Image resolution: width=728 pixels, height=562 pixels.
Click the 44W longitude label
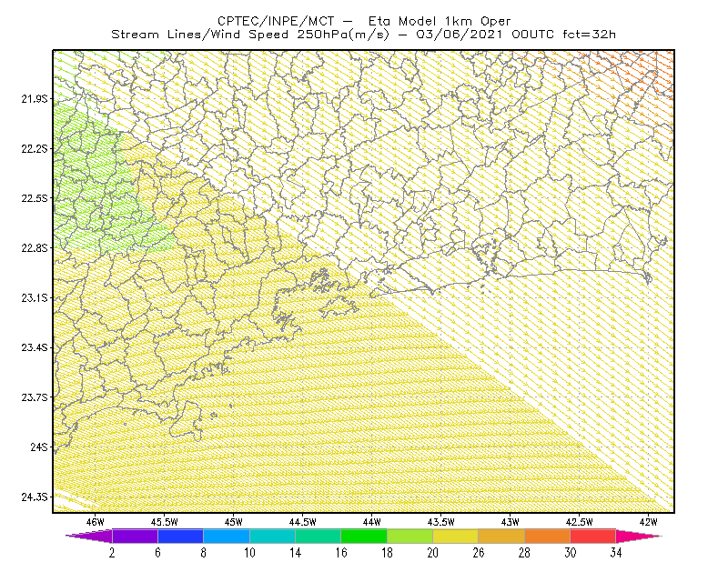point(371,522)
